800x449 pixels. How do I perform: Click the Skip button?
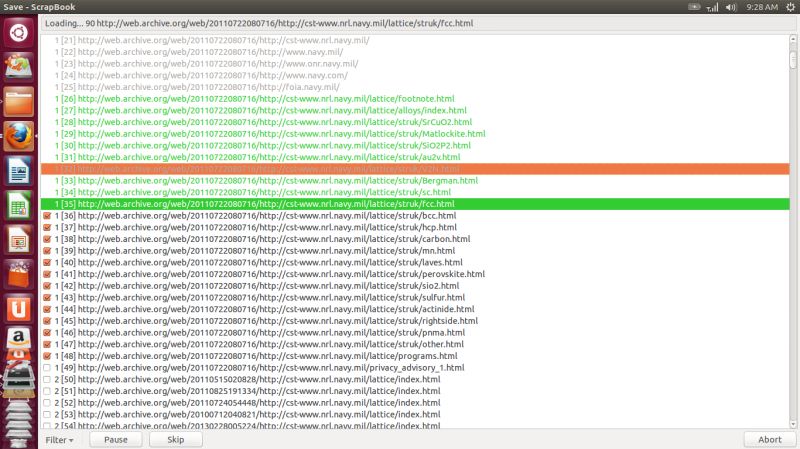point(176,440)
